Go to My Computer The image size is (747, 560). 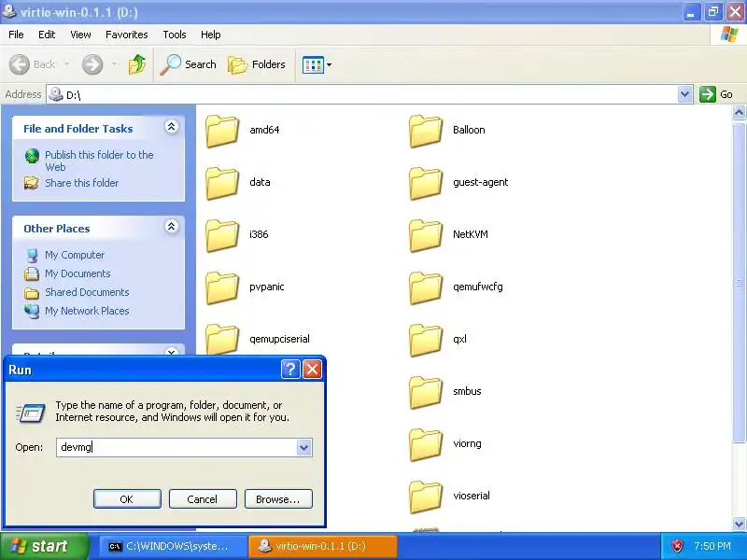tap(75, 255)
